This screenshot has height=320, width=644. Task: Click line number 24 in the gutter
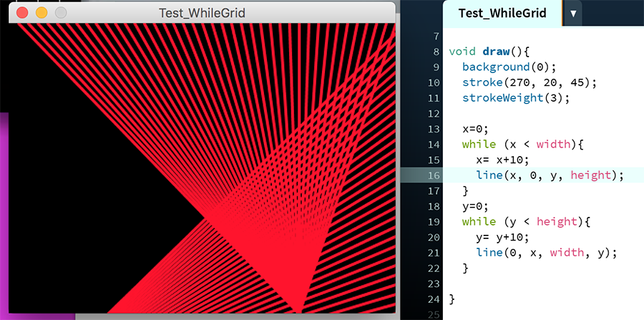[x=434, y=299]
